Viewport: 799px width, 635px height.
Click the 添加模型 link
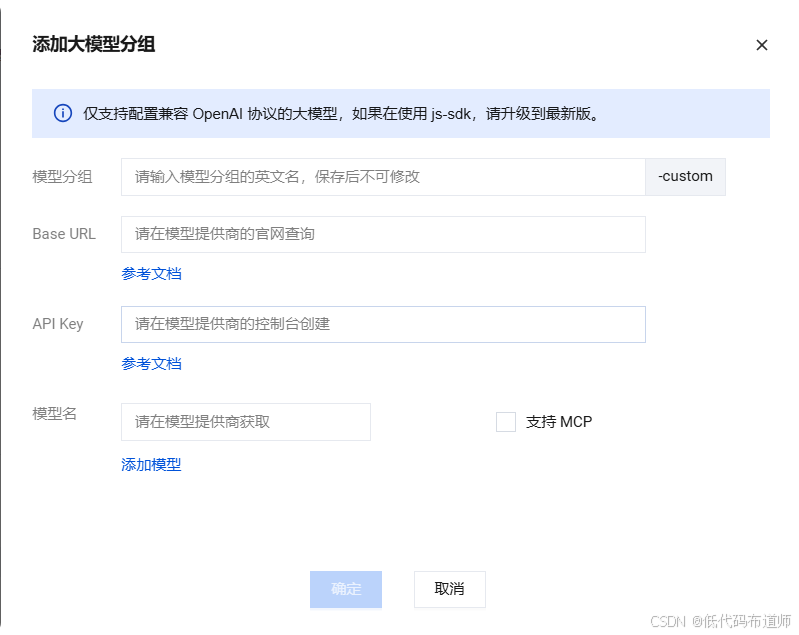pos(151,464)
